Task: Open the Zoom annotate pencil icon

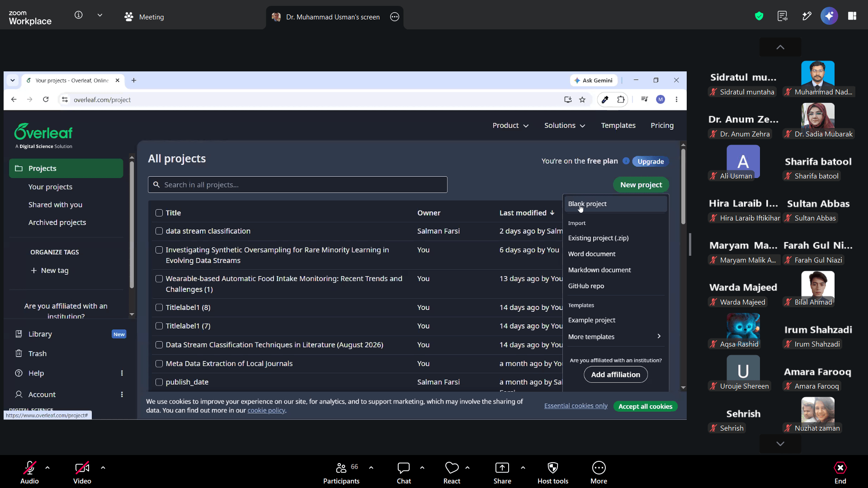Action: (807, 16)
